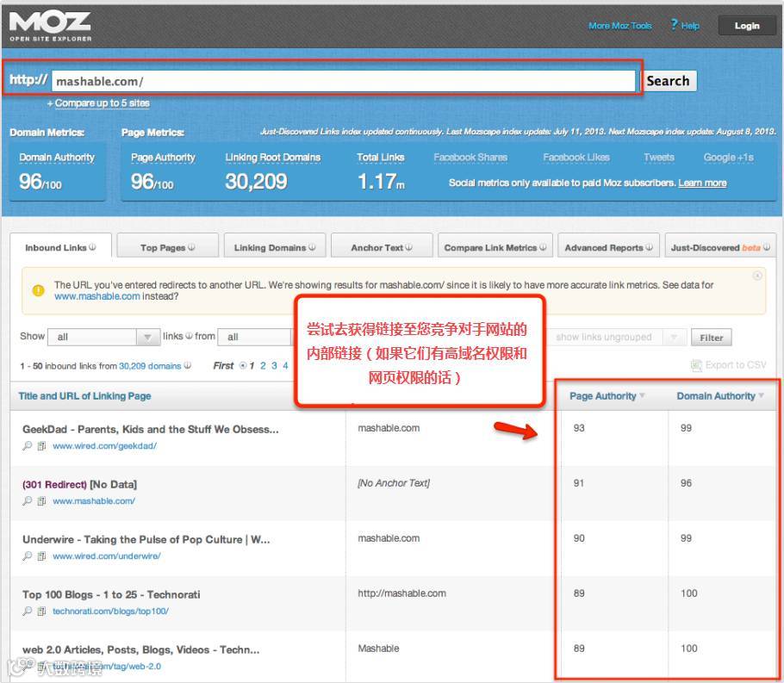Click 'Linking Root Domains' metric label
Viewport: 784px width, 683px height.
coord(272,158)
